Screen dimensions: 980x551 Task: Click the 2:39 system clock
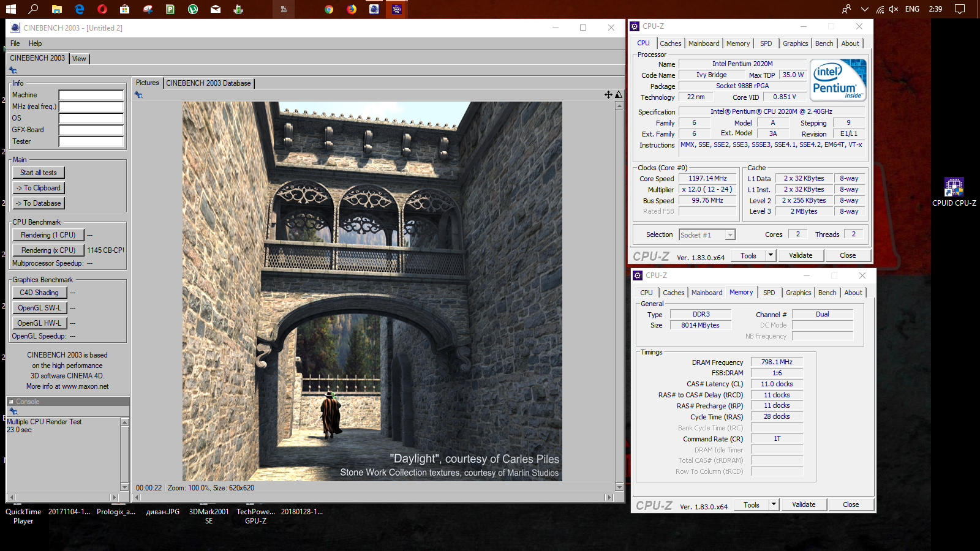point(935,9)
